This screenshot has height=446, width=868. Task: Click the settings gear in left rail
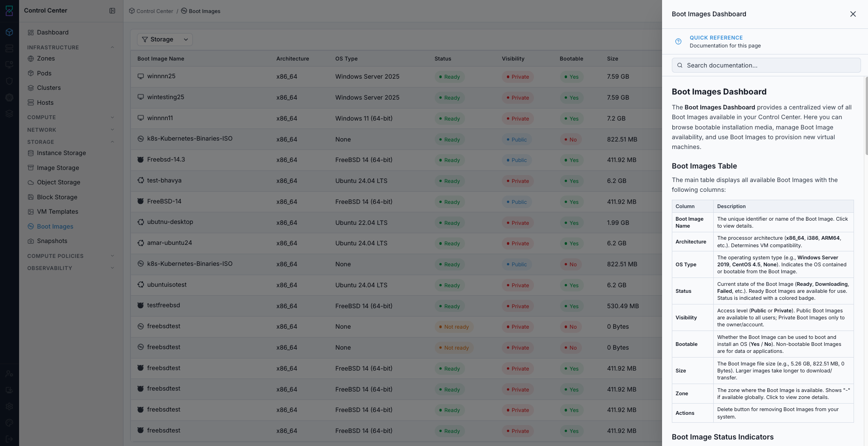pyautogui.click(x=9, y=406)
